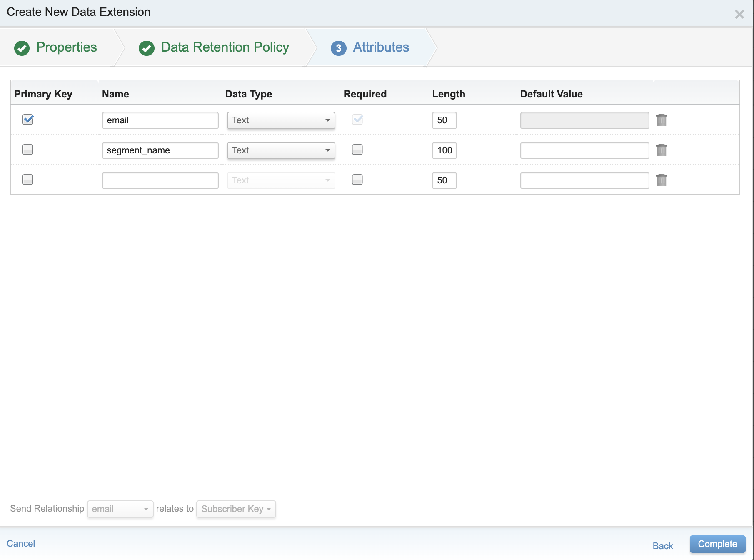Click the Data Retention Policy checkmark icon
This screenshot has height=560, width=754.
tap(146, 48)
